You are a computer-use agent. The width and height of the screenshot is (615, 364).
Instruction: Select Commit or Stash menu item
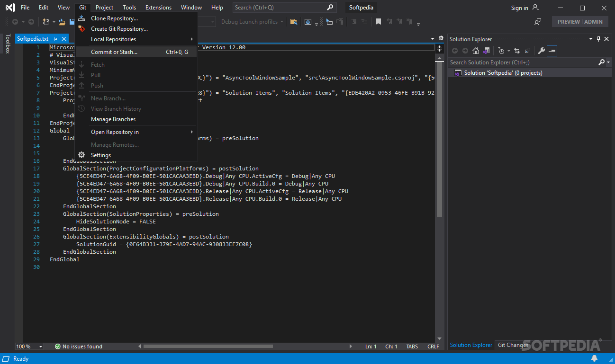(114, 52)
